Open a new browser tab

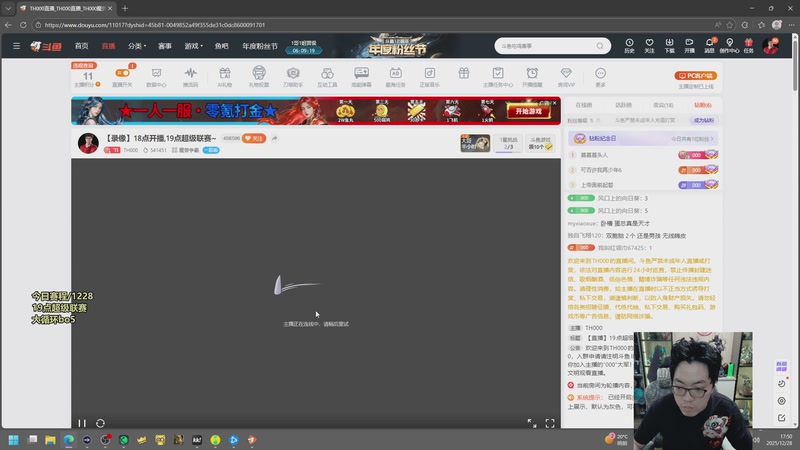[x=125, y=8]
